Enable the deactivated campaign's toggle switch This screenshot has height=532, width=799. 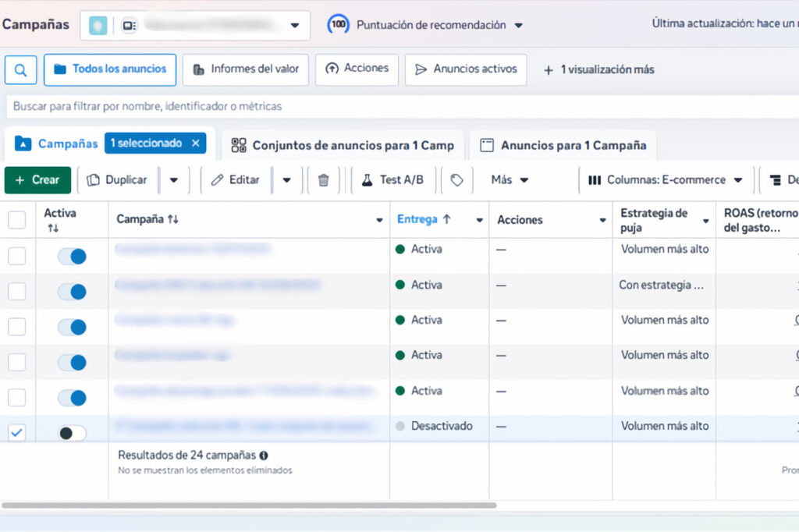[x=72, y=433]
